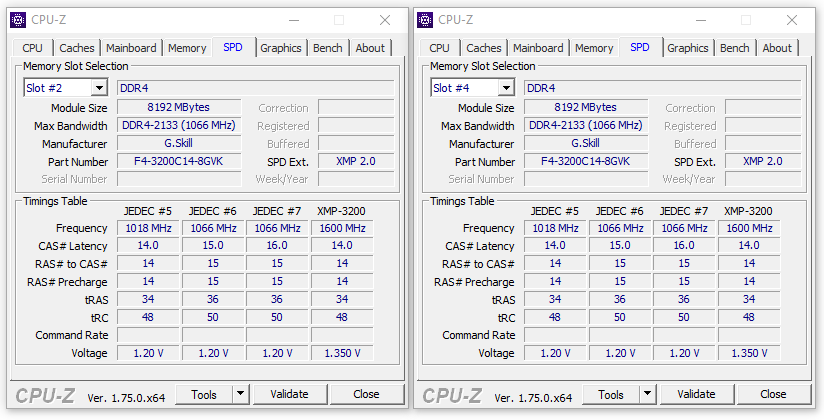Image resolution: width=824 pixels, height=420 pixels.
Task: Minimize the Slot #2 CPU-Z window
Action: [x=294, y=21]
